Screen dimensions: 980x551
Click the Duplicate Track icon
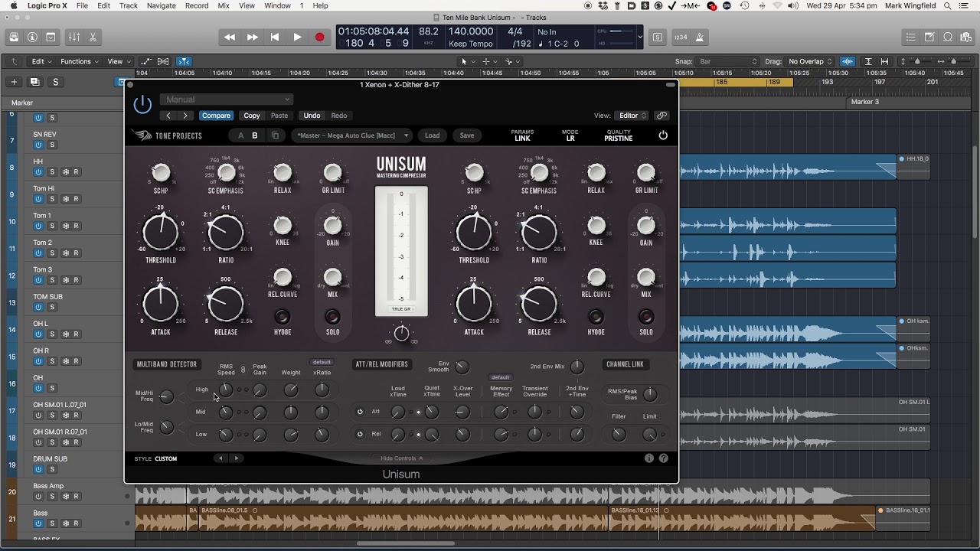click(34, 82)
